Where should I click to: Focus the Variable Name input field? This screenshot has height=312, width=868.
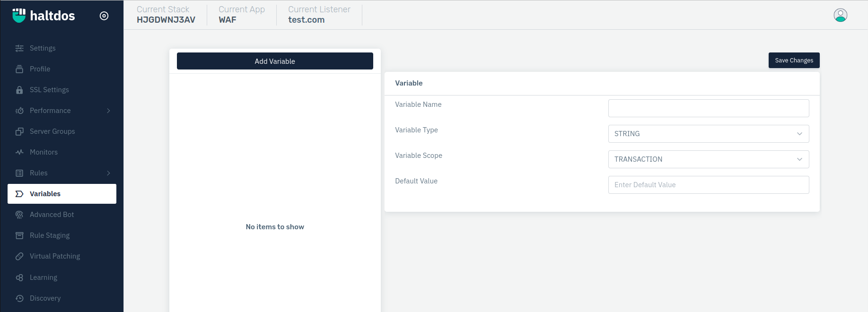tap(708, 108)
